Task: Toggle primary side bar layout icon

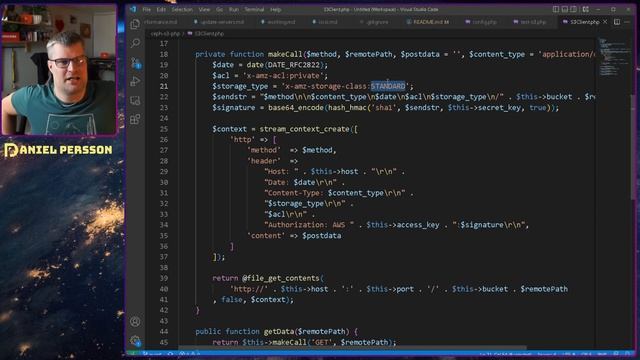Action: coord(556,9)
